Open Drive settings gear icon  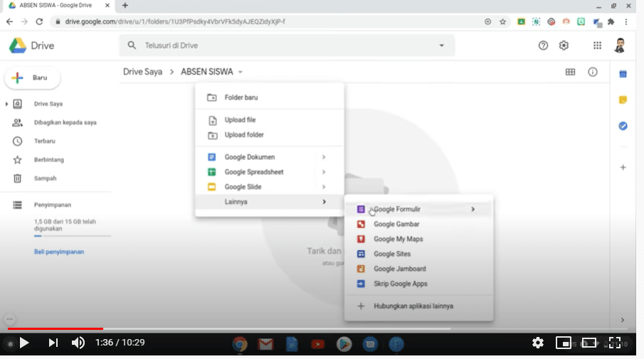tap(564, 45)
